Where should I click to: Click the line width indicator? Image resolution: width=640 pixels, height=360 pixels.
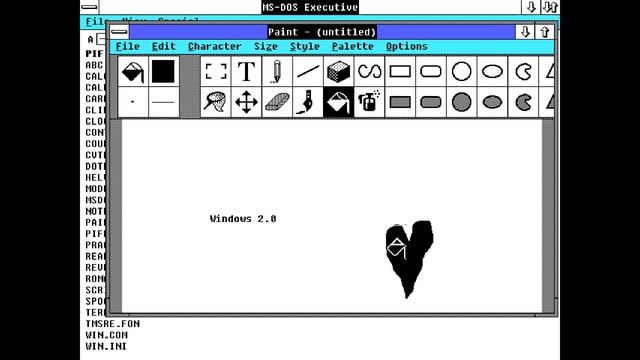[163, 102]
